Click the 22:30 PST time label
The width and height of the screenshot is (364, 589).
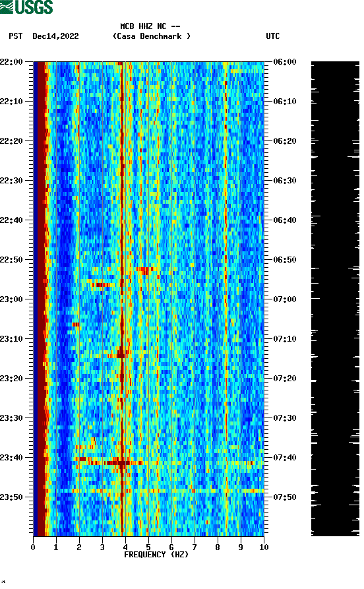coord(11,180)
